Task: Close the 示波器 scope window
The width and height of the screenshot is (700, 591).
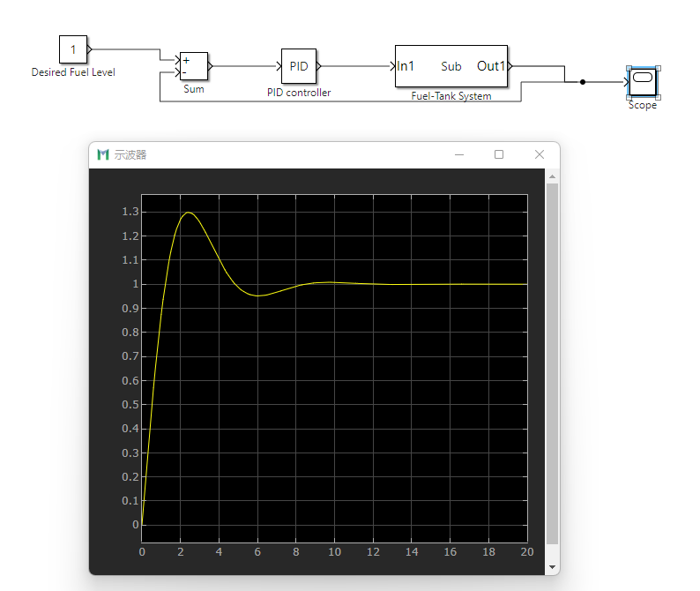Action: [x=540, y=154]
